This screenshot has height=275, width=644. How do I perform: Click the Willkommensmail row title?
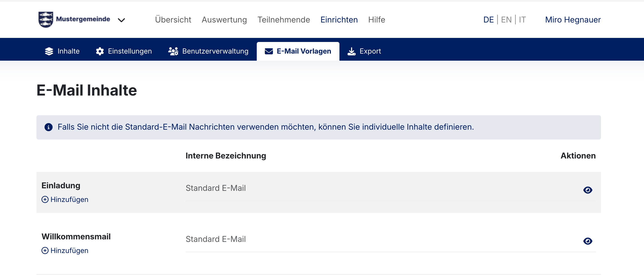click(76, 237)
